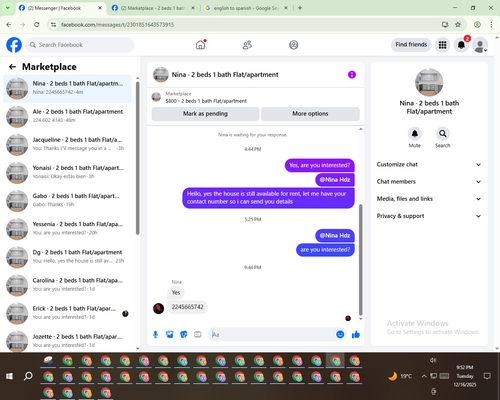Click Mark as pending button
This screenshot has width=500, height=400.
[205, 114]
